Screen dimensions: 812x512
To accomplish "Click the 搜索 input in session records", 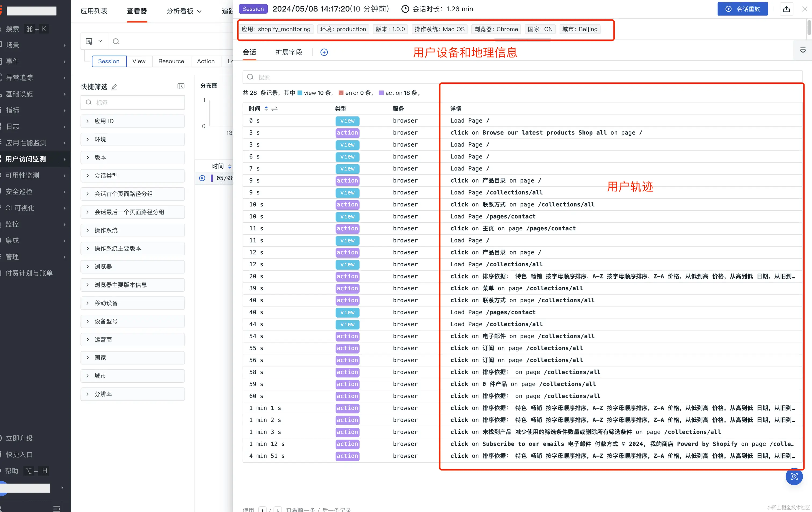I will (x=337, y=77).
